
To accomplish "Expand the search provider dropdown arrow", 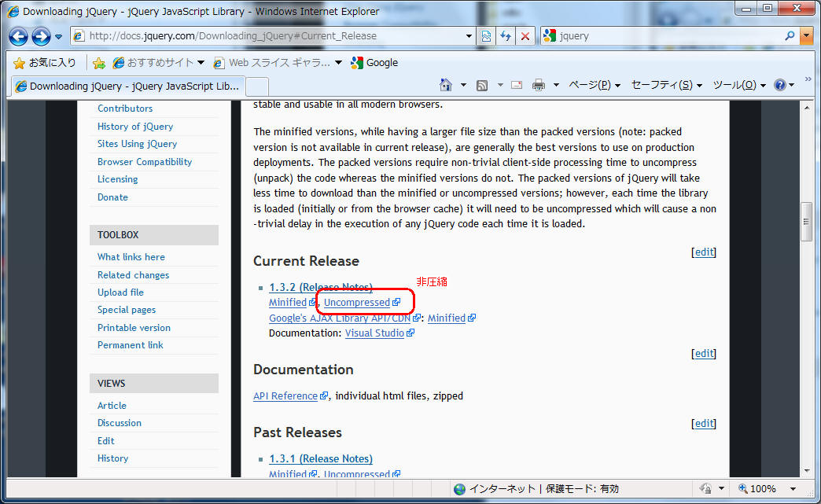I will (807, 36).
